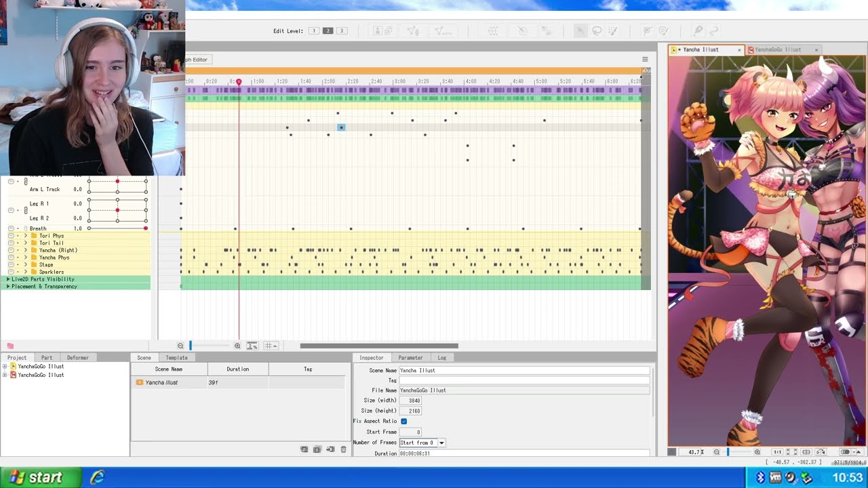Screen dimensions: 868x488
Task: Select the lasso selection tool
Action: tap(597, 31)
